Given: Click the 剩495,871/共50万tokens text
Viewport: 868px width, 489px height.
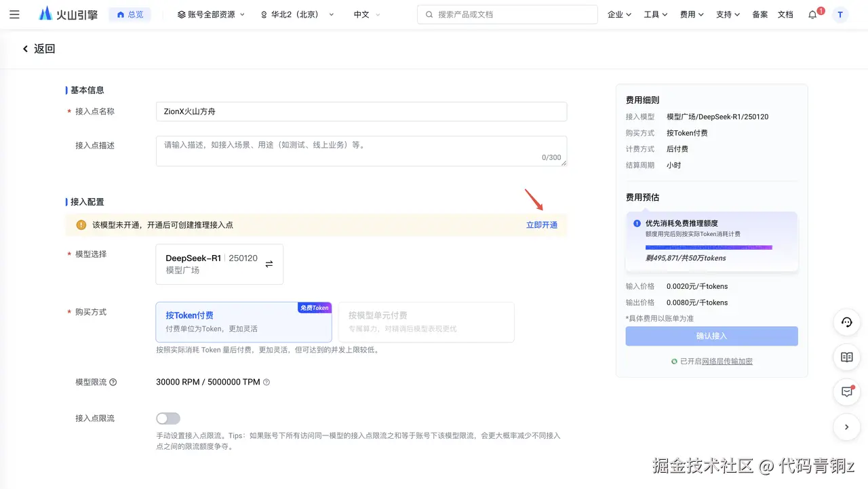Looking at the screenshot, I should point(686,258).
